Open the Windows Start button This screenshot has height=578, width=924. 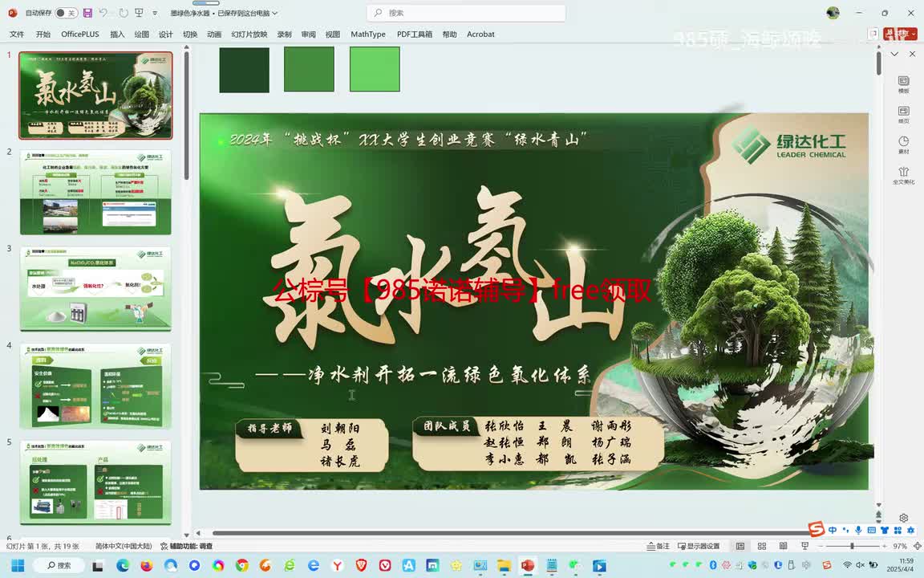coord(18,566)
